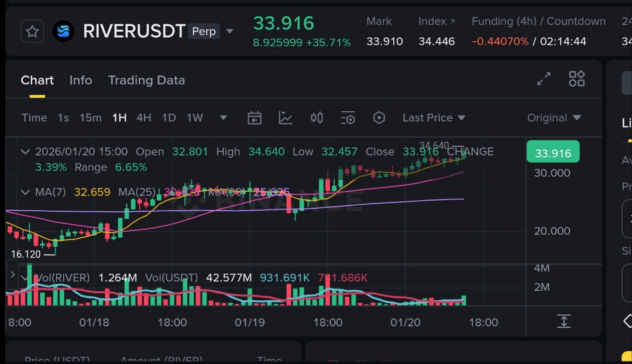Collapse the OHLC data legend chevron
Screen dimensions: 632x364
(x=25, y=152)
